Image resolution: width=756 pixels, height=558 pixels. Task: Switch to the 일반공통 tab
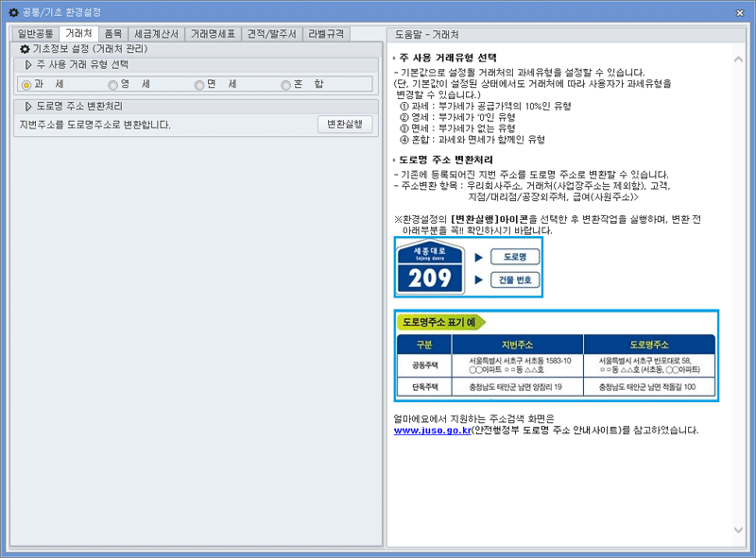36,31
